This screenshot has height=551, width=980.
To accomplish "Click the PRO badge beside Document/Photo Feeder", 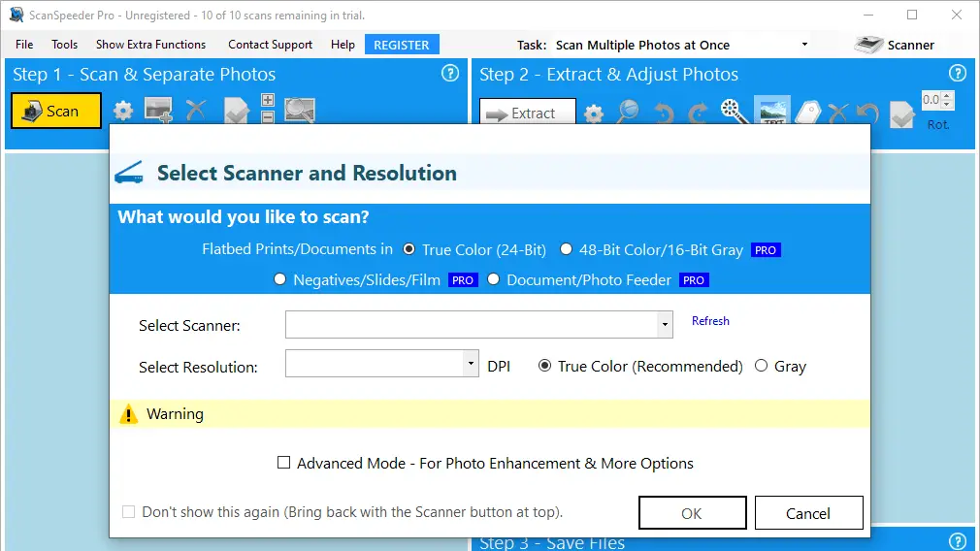I will point(694,280).
